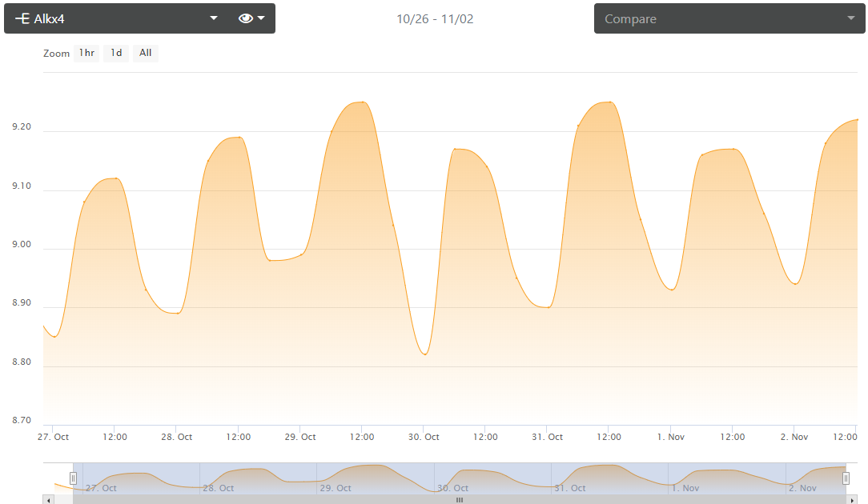The width and height of the screenshot is (868, 504).
Task: Grab the left navigator range handle
Action: [x=73, y=478]
